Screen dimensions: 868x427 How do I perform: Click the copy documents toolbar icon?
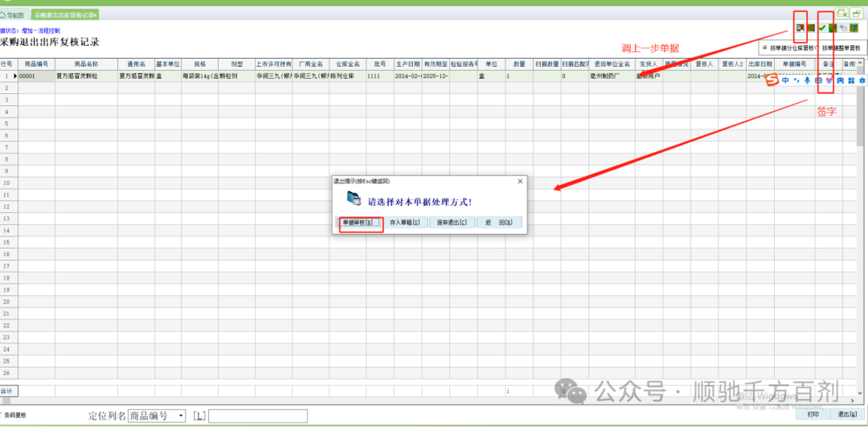click(x=844, y=27)
